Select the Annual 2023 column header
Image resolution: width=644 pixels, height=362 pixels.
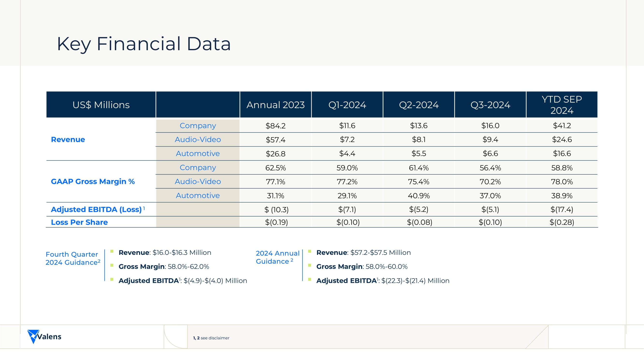click(x=276, y=105)
